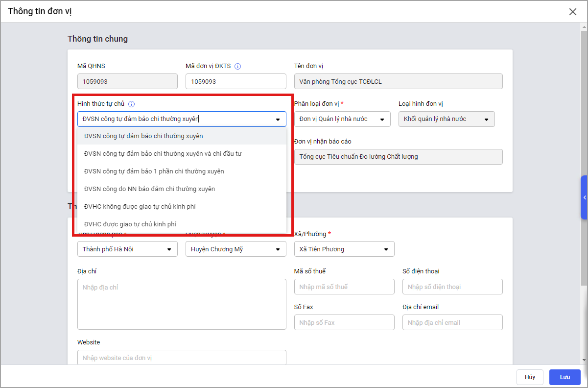Open the Loại hình đơn vị dropdown
This screenshot has height=388, width=588.
click(x=447, y=119)
